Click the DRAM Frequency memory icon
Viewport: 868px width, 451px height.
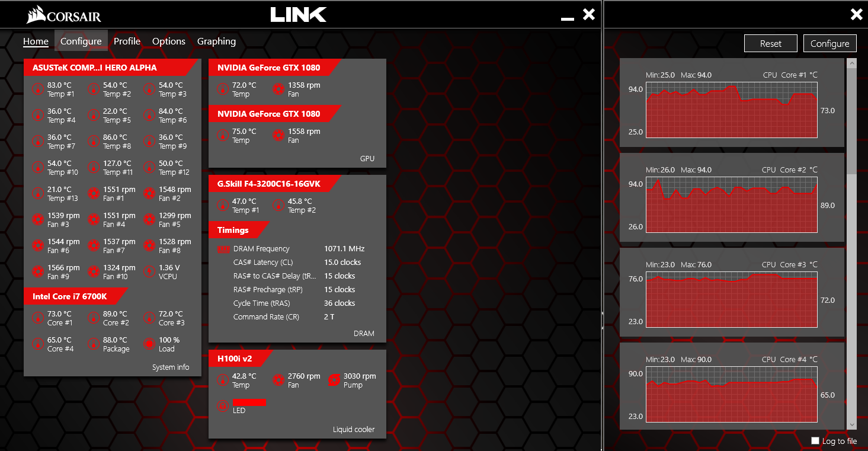[223, 250]
